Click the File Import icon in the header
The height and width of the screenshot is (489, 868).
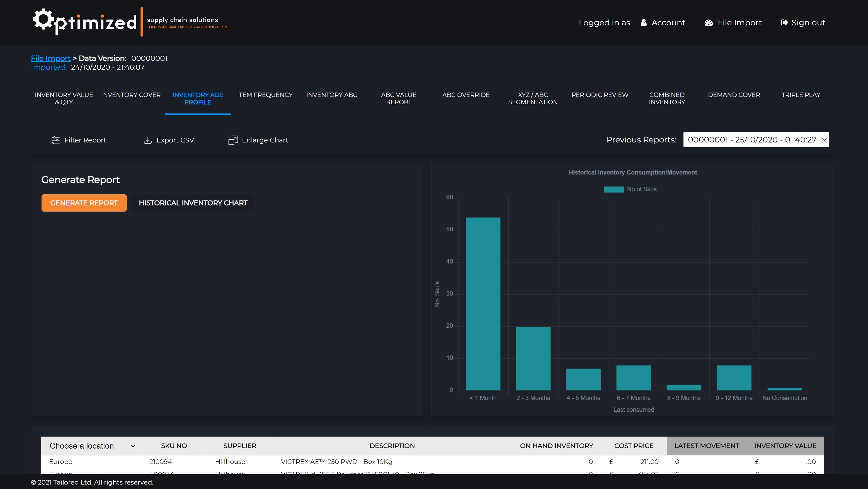[709, 23]
